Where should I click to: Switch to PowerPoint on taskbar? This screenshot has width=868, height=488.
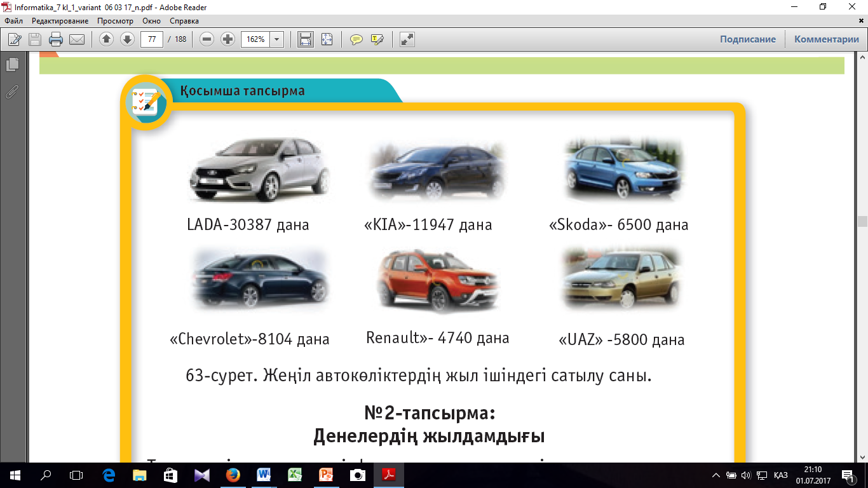point(326,475)
